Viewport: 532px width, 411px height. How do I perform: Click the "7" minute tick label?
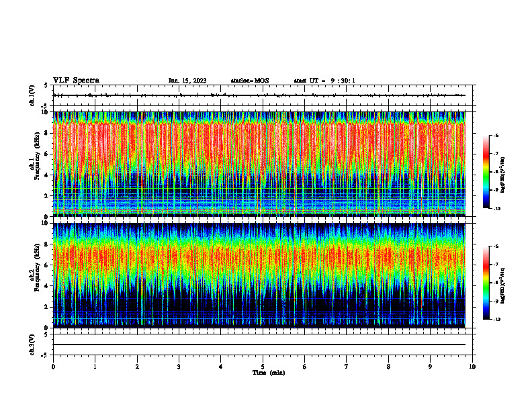click(347, 367)
